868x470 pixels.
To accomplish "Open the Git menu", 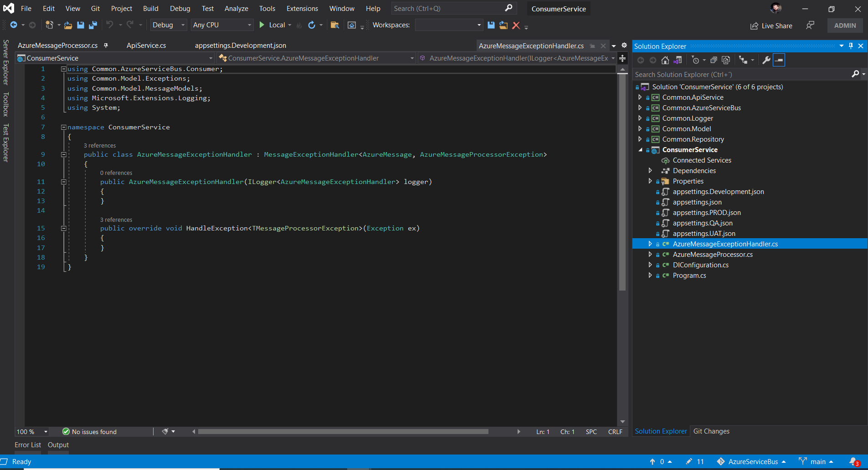I will (95, 8).
